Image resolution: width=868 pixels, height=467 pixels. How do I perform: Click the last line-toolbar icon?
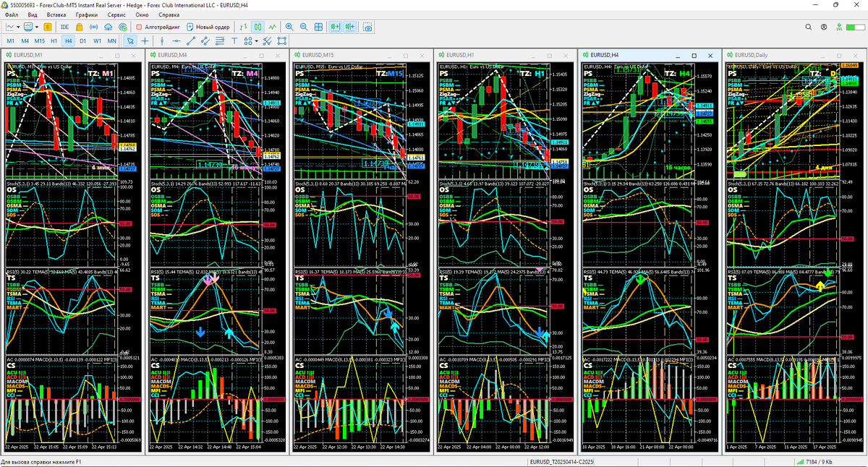281,41
